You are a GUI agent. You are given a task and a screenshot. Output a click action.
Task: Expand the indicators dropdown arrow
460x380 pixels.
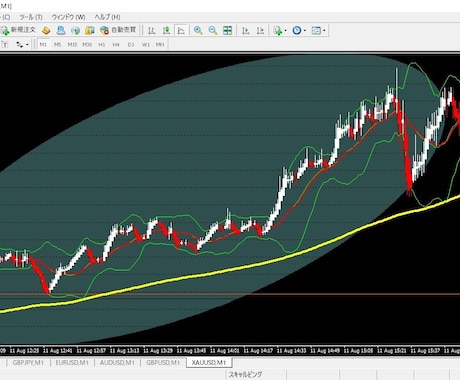point(285,31)
